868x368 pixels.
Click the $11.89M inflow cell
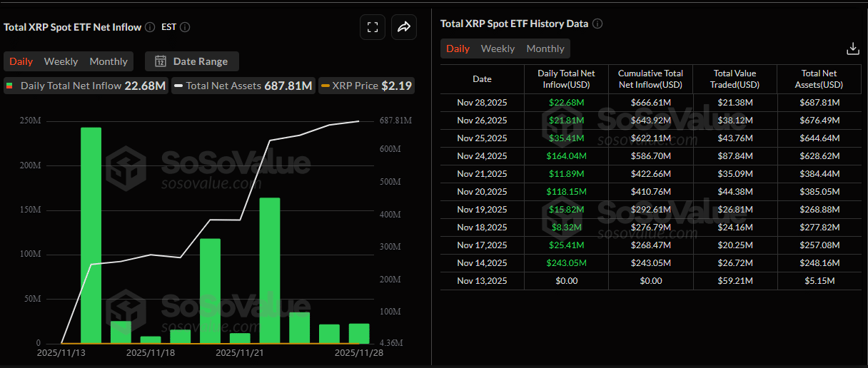pos(567,174)
